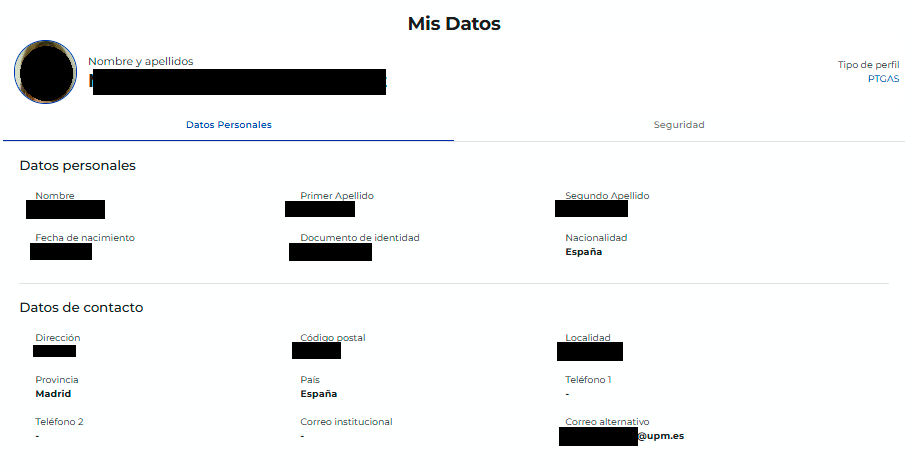Click the Correo institucional label
Screen dimensions: 912x474
[346, 422]
